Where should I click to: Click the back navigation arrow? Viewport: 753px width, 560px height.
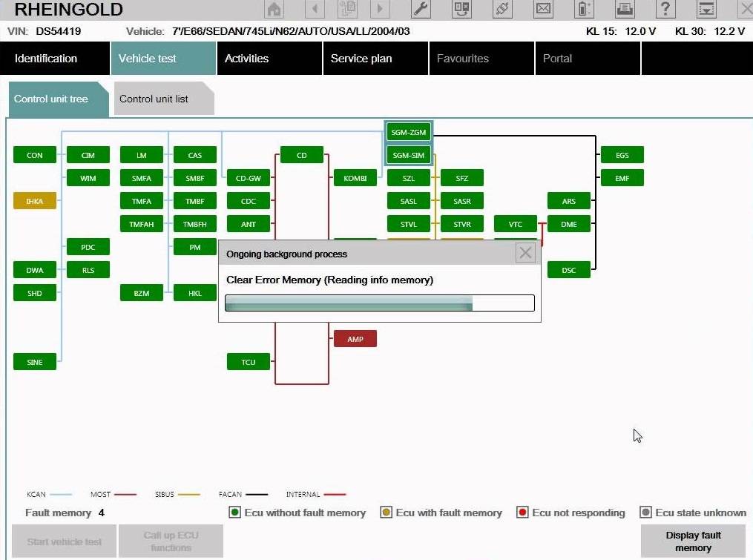click(315, 9)
